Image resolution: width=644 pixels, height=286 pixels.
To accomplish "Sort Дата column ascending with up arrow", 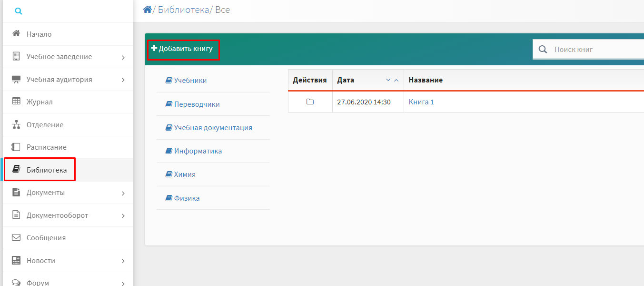I will (396, 80).
